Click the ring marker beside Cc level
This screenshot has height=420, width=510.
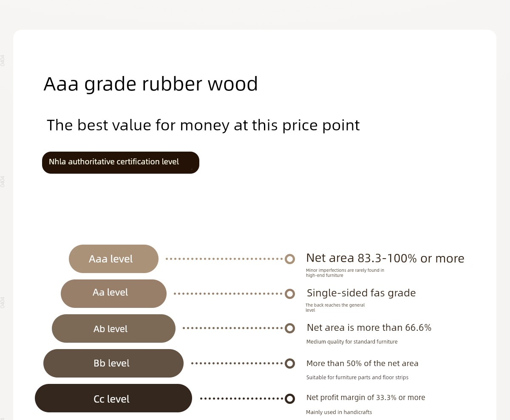pyautogui.click(x=290, y=399)
